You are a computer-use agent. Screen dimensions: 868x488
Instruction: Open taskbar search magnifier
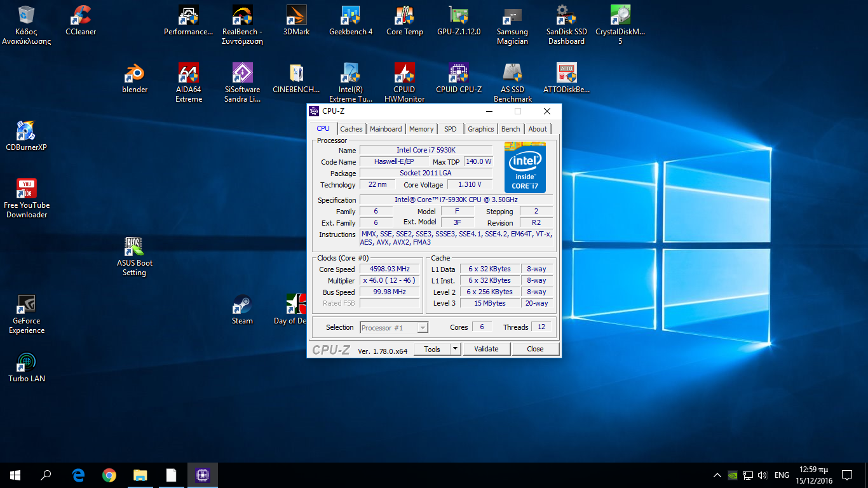coord(46,475)
